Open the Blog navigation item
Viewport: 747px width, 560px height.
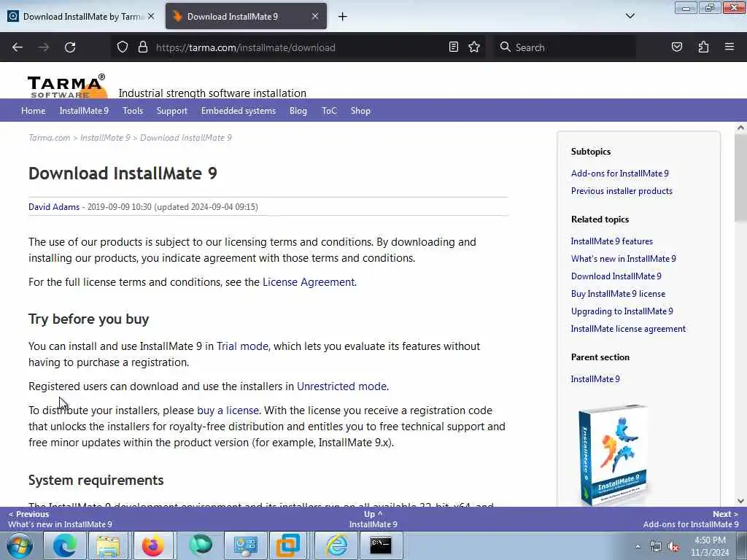298,111
